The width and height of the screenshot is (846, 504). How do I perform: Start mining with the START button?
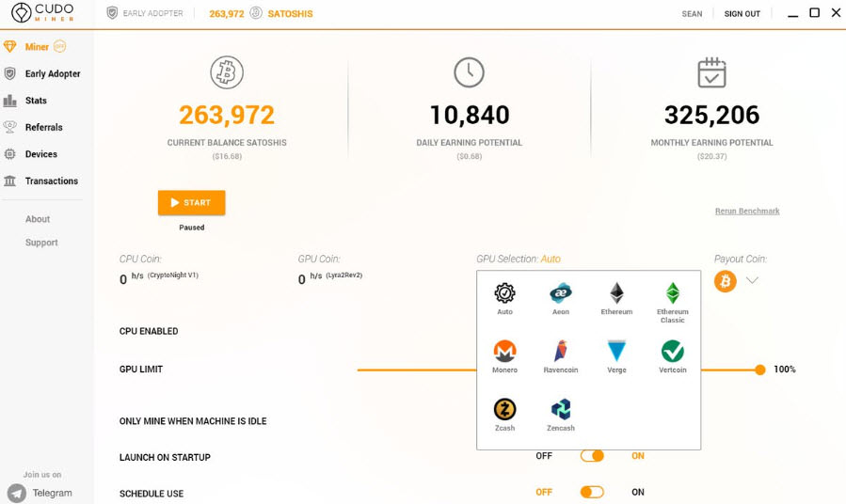(192, 203)
